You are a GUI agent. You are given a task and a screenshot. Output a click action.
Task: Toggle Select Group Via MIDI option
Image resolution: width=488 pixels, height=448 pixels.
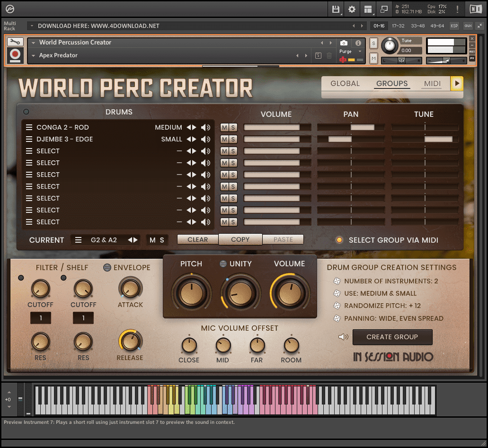339,240
